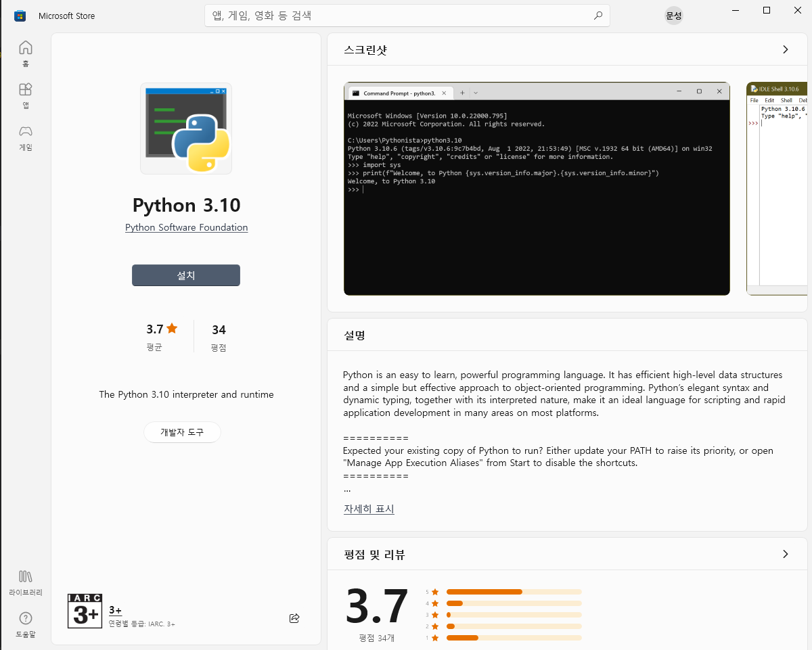Open the Library in the sidebar

26,582
